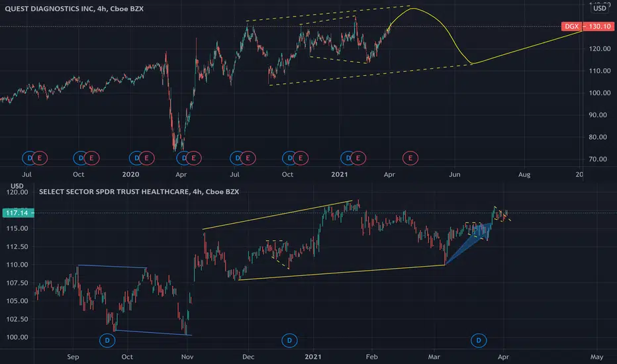Click the 115.00 price level on Healthcare axis

pos(17,228)
